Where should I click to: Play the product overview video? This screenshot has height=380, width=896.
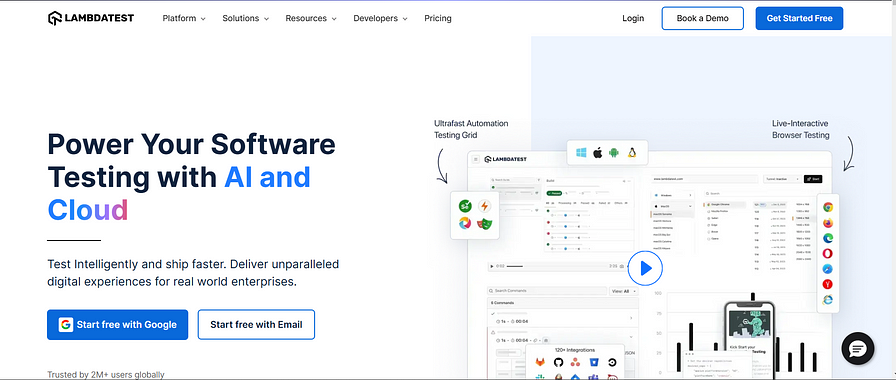coord(645,268)
